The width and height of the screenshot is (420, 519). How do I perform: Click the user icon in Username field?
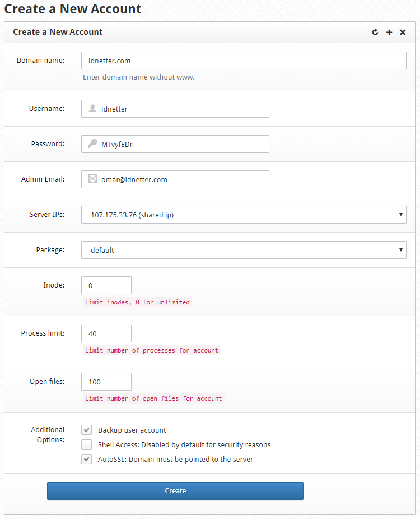click(x=92, y=108)
